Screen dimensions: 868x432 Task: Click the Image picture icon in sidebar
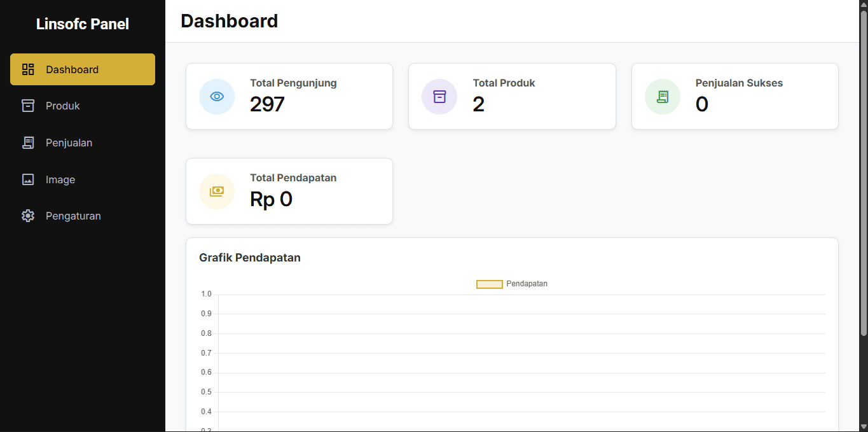[28, 179]
